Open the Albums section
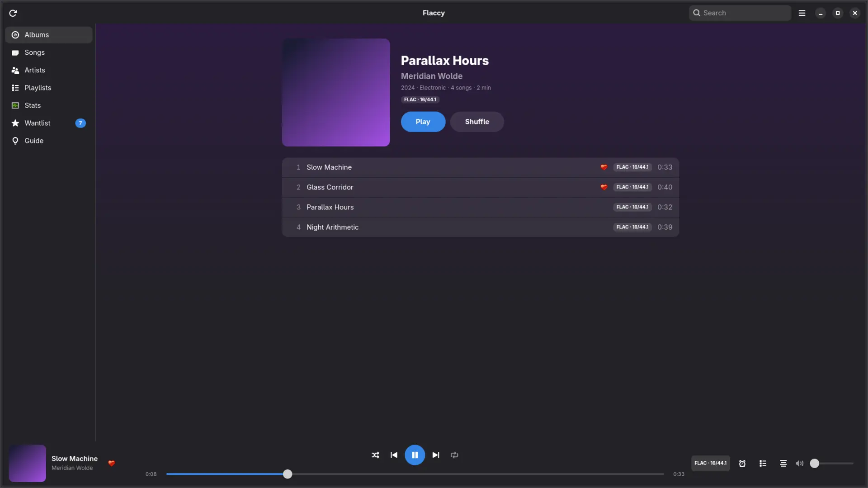Viewport: 868px width, 488px height. (49, 35)
